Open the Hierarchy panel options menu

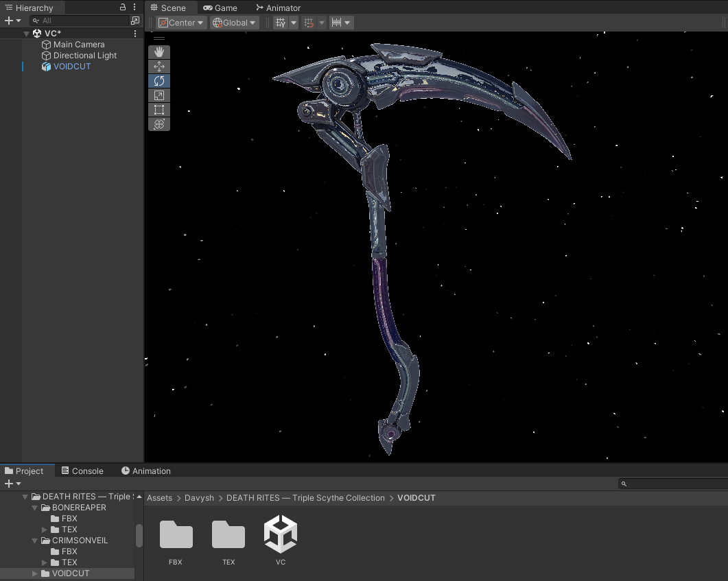click(x=134, y=7)
